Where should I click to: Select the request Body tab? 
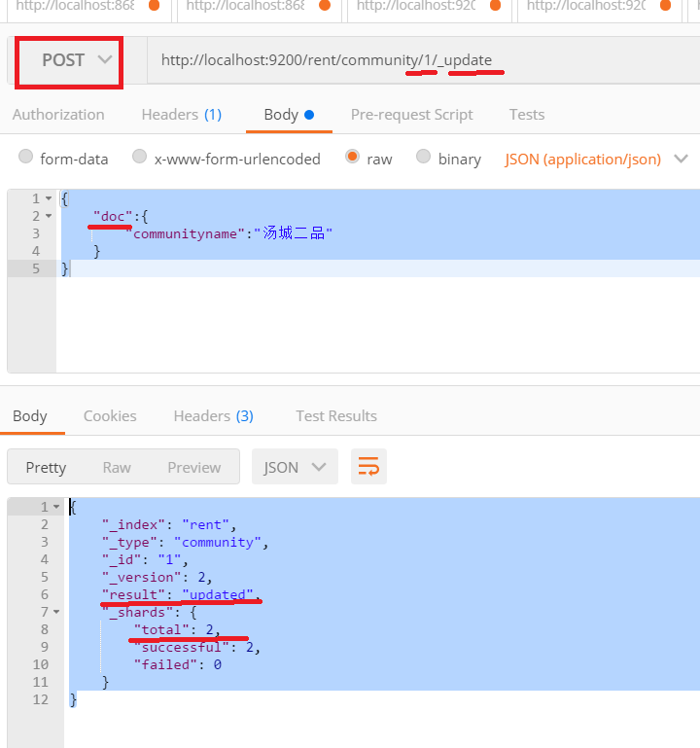[289, 115]
